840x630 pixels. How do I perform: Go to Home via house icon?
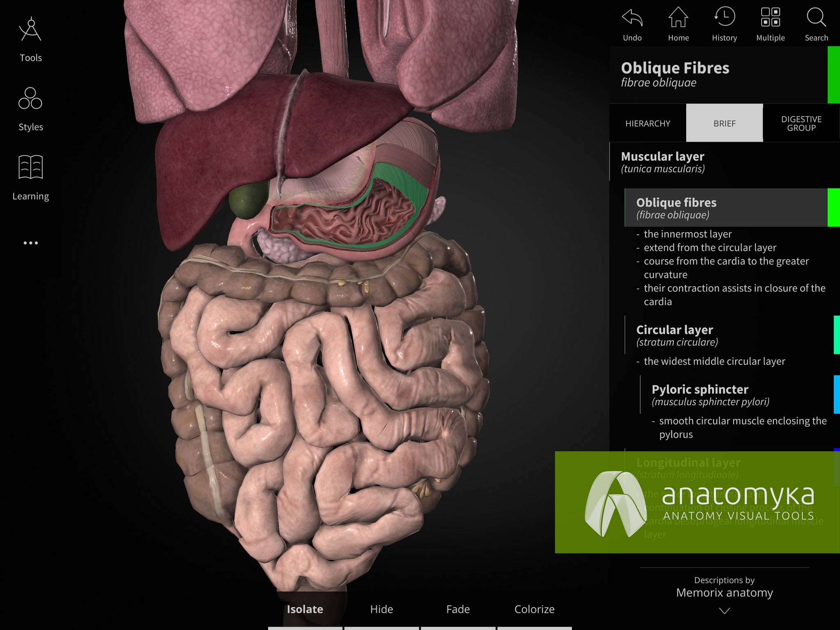tap(678, 17)
